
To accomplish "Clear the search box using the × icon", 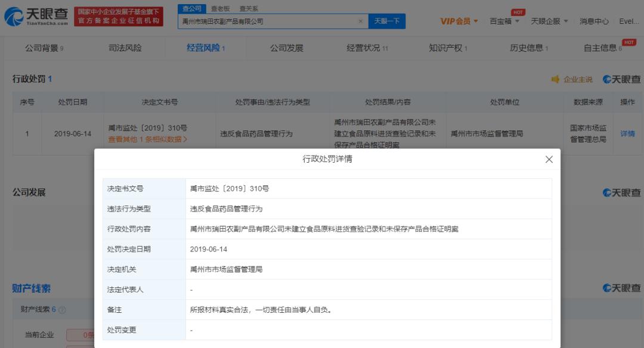I will [361, 21].
